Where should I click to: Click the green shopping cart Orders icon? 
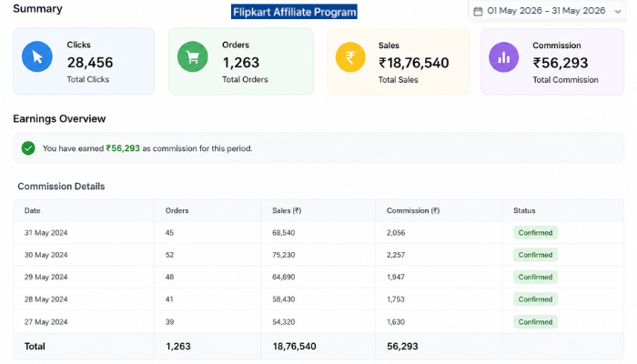(193, 56)
